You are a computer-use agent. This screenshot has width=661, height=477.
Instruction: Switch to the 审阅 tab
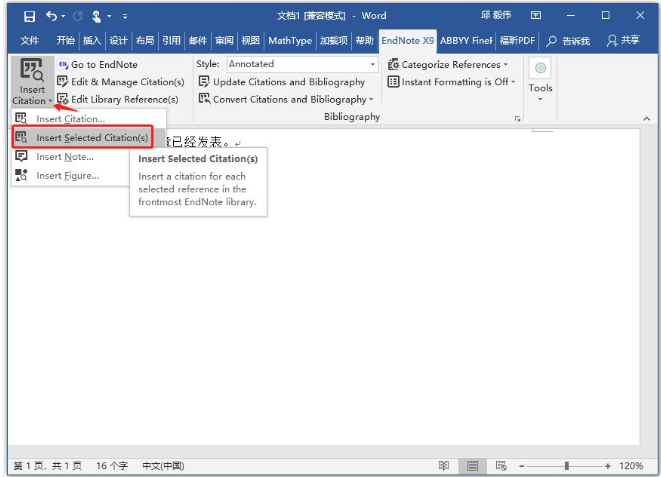tap(224, 40)
